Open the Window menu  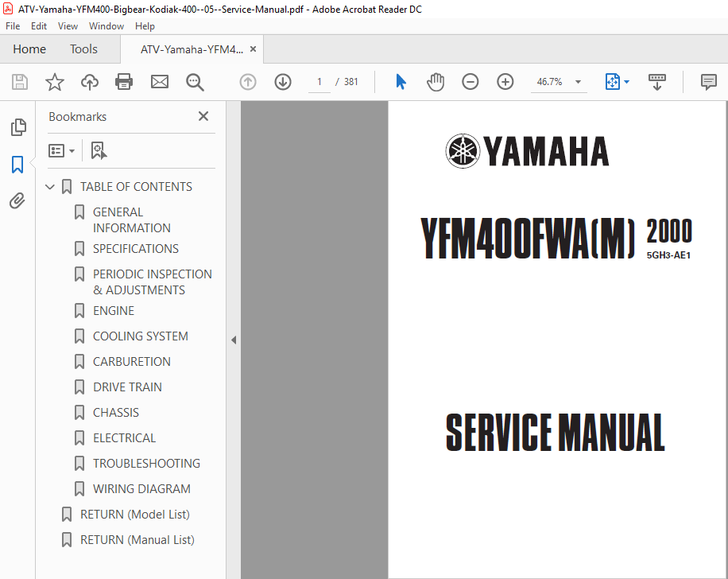pos(106,26)
